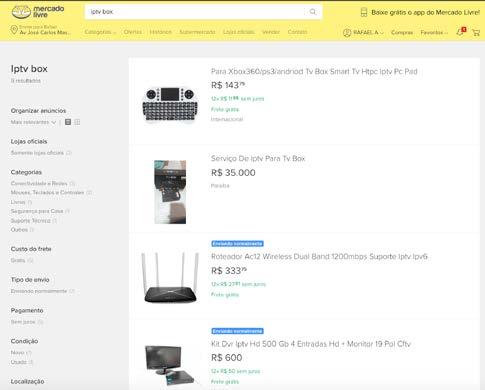The width and height of the screenshot is (485, 390).
Task: Open the Mais relevantes sort dropdown
Action: tap(33, 122)
